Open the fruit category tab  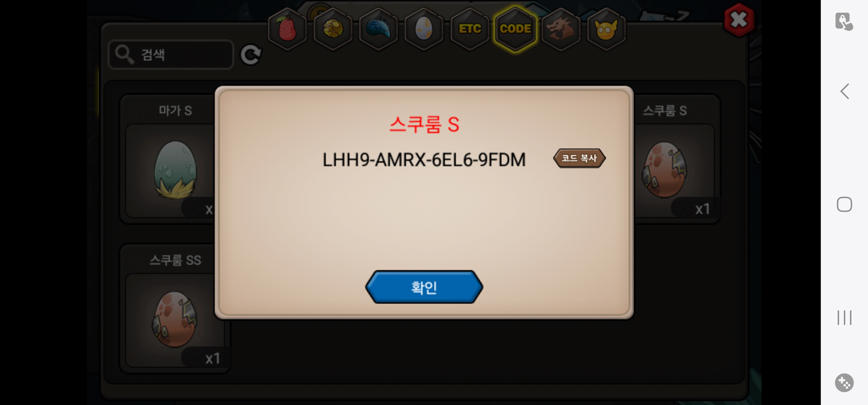[x=287, y=29]
